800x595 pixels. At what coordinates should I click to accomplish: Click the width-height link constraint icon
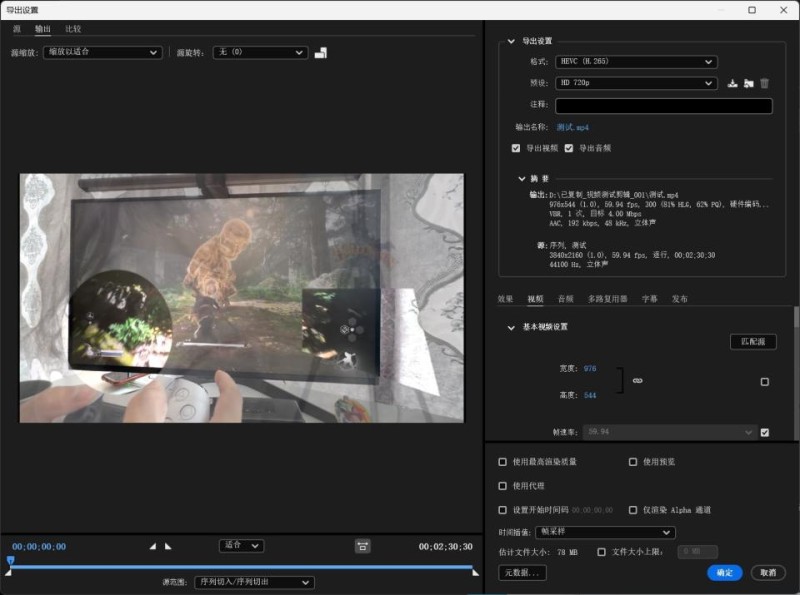point(637,381)
